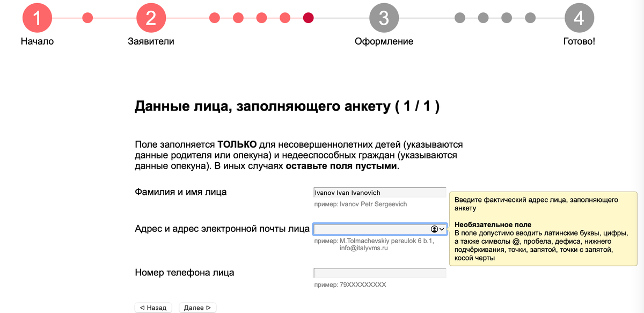
Task: Click the Заявители step label
Action: 151,41
